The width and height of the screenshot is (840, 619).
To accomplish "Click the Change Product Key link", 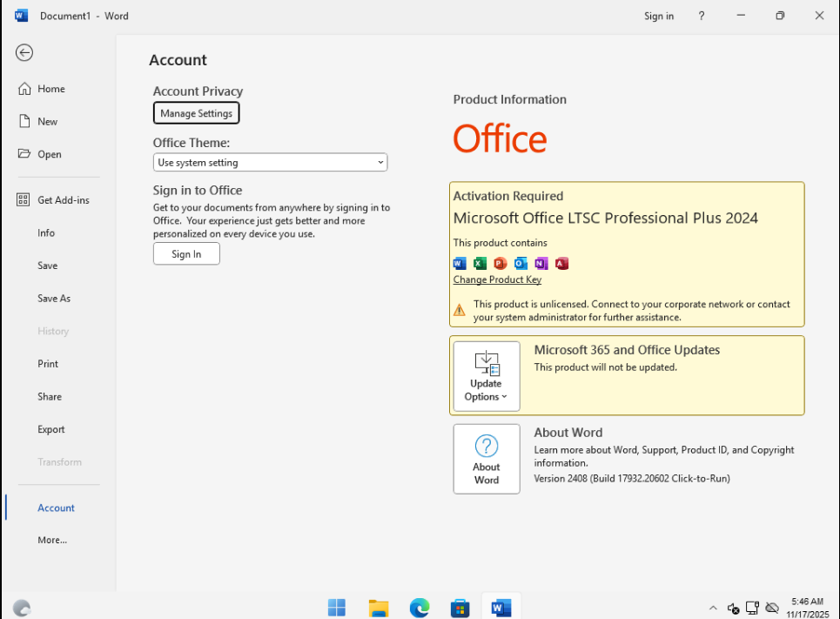I will coord(497,280).
